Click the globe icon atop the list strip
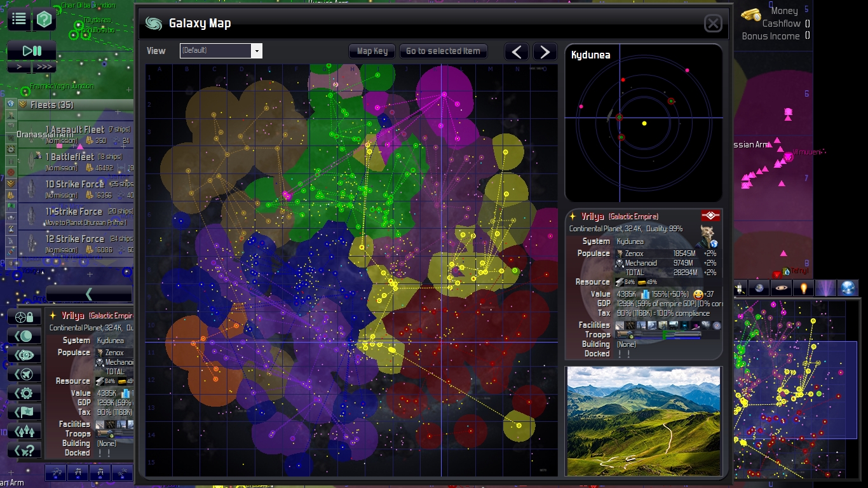868x488 pixels. pyautogui.click(x=10, y=105)
